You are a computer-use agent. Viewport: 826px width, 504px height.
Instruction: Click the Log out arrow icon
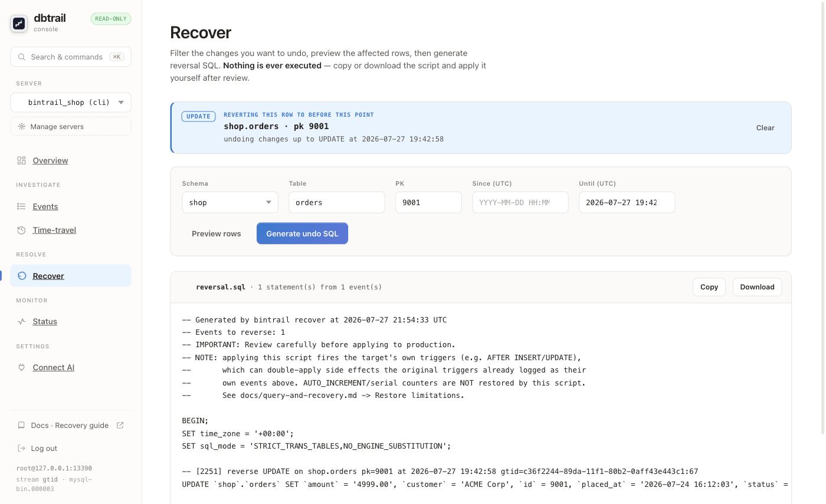coord(22,448)
